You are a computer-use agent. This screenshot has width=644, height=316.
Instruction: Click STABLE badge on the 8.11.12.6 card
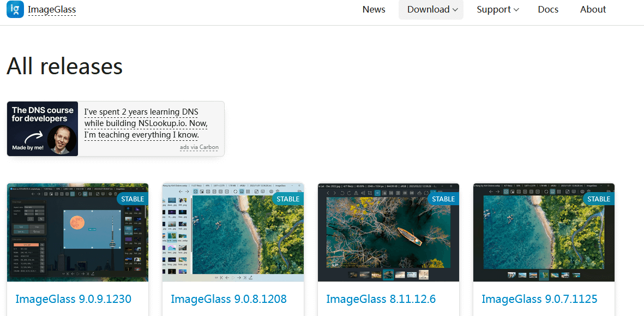(443, 199)
